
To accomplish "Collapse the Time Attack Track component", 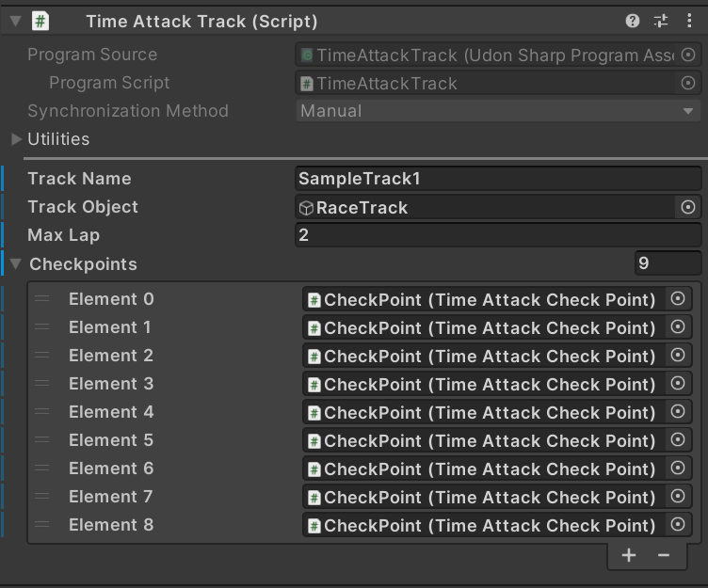I will [x=15, y=22].
